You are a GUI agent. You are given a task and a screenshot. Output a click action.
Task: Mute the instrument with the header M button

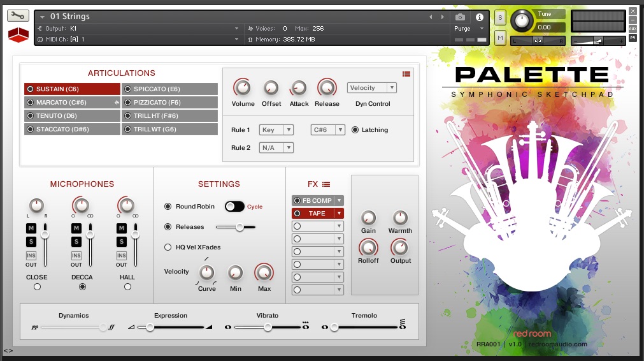click(500, 38)
